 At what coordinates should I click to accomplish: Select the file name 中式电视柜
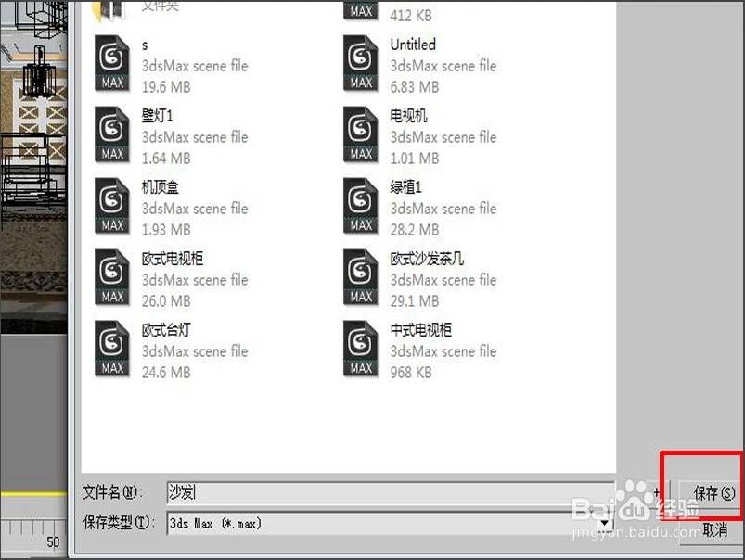point(421,330)
